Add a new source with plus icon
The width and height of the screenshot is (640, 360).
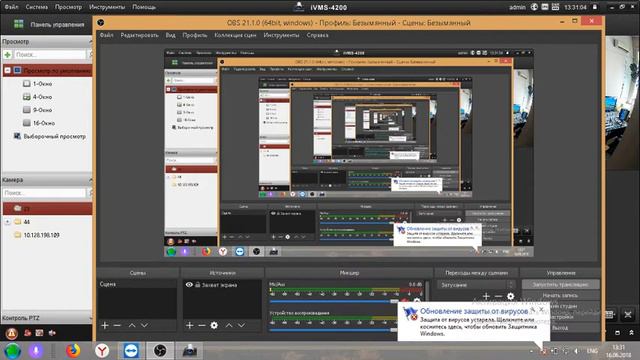(189, 325)
